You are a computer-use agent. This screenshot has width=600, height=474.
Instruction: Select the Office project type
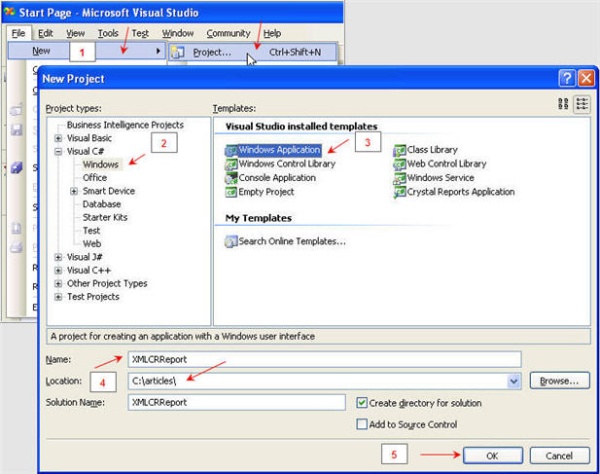[x=95, y=178]
